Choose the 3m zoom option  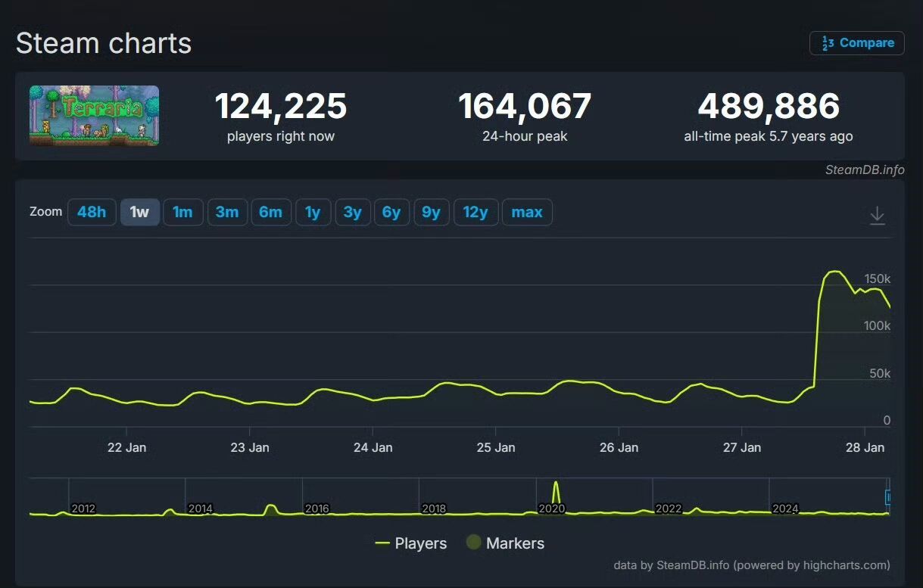(x=227, y=212)
